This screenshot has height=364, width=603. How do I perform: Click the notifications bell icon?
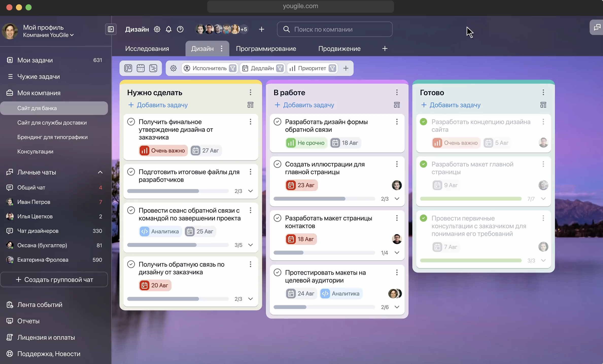(168, 29)
